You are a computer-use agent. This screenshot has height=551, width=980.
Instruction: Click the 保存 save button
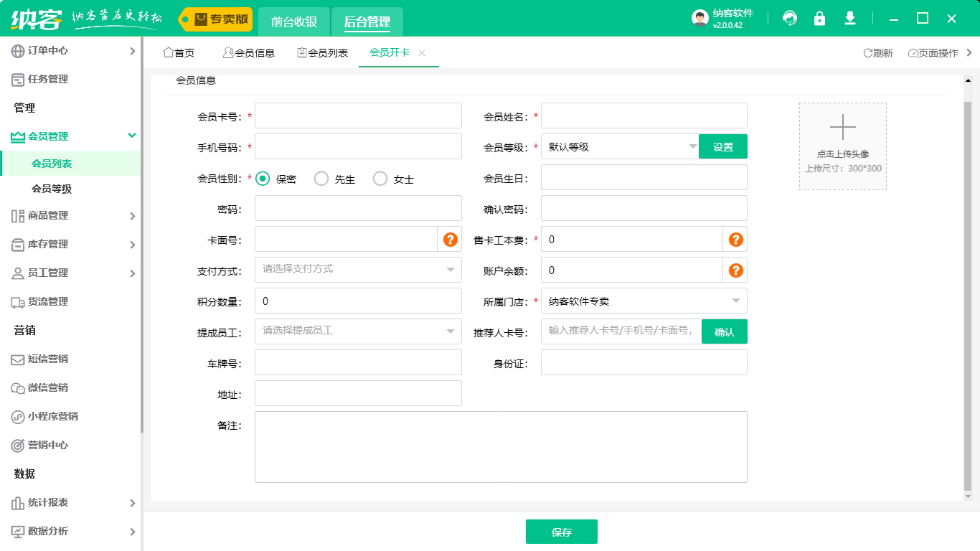click(562, 531)
